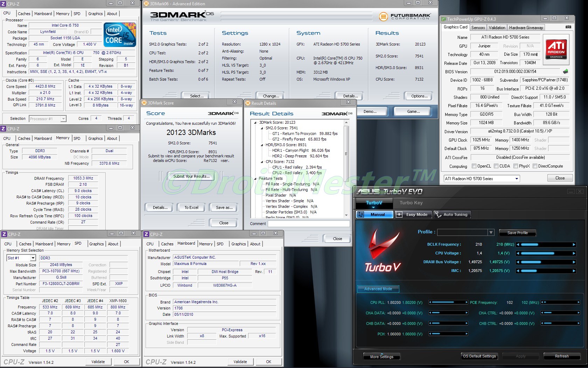Image resolution: width=588 pixels, height=368 pixels.
Task: Click the 3DMark Score window title icon
Action: click(144, 103)
